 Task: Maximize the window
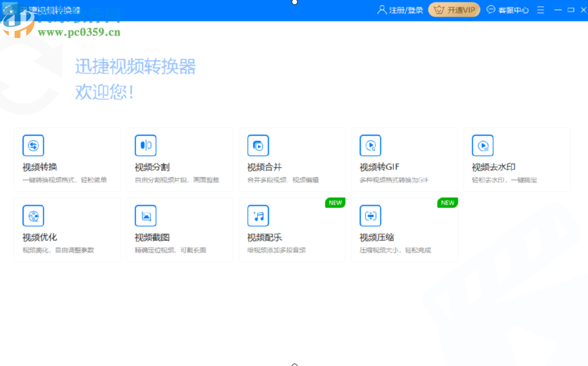(x=571, y=10)
